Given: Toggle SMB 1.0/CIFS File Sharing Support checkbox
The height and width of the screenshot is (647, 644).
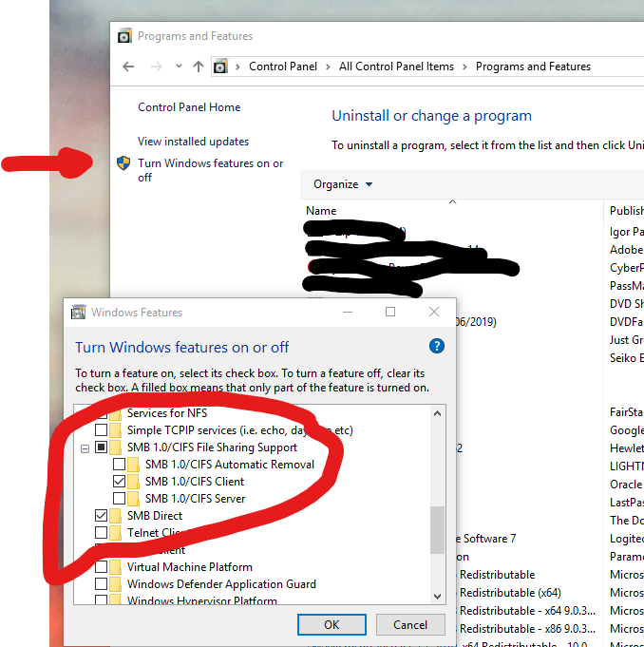Looking at the screenshot, I should pos(101,447).
